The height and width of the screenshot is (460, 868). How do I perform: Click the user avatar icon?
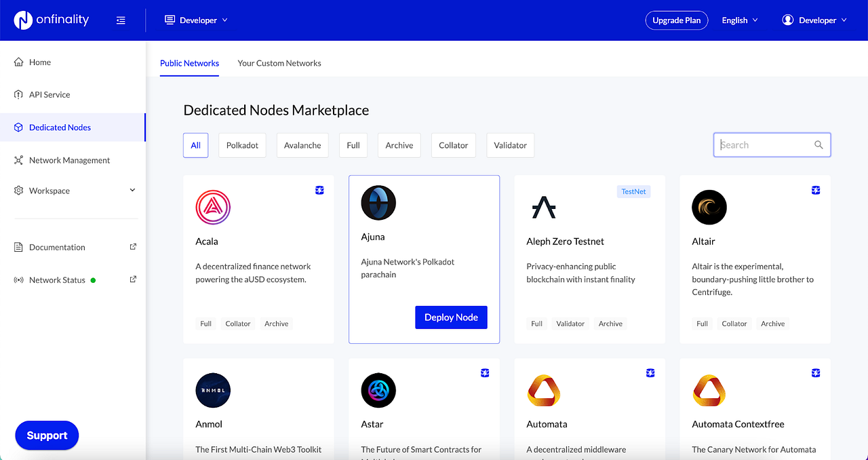click(788, 20)
